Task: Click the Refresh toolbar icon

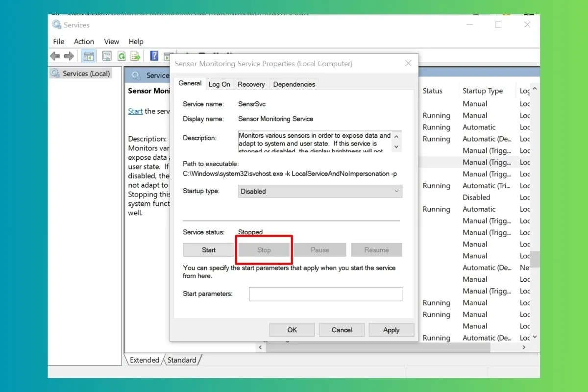Action: point(121,56)
